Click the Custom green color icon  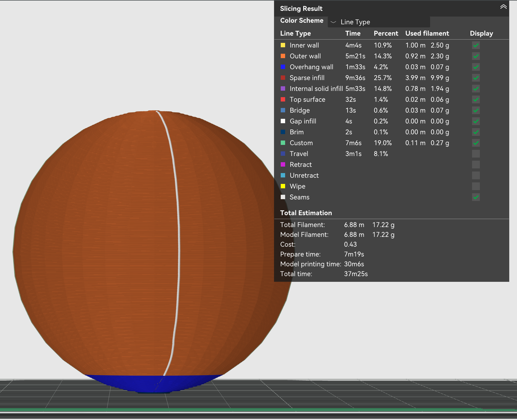click(x=283, y=143)
